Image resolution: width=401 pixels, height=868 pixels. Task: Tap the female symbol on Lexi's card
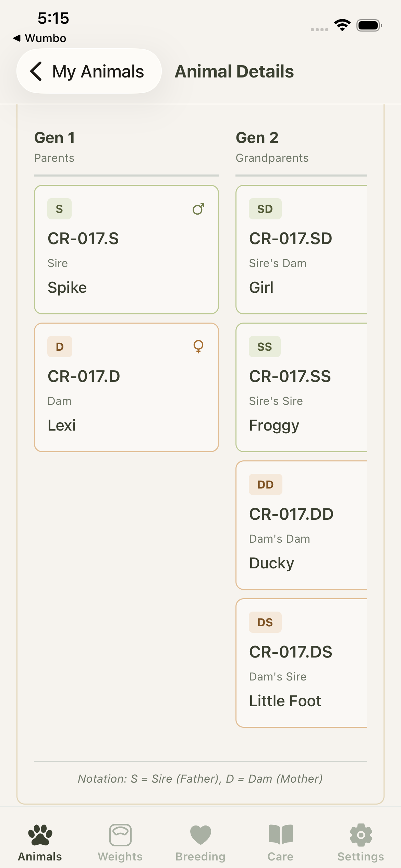[x=198, y=347]
